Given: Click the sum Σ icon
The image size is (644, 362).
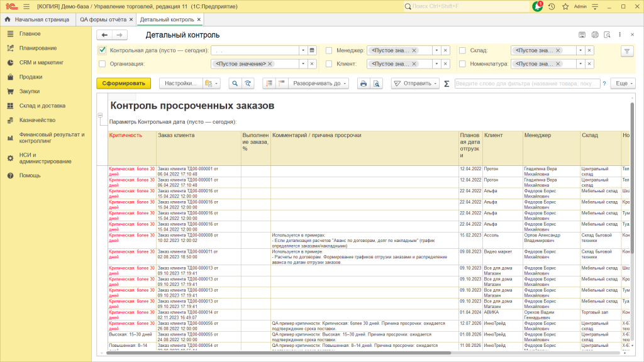Looking at the screenshot, I should 447,84.
